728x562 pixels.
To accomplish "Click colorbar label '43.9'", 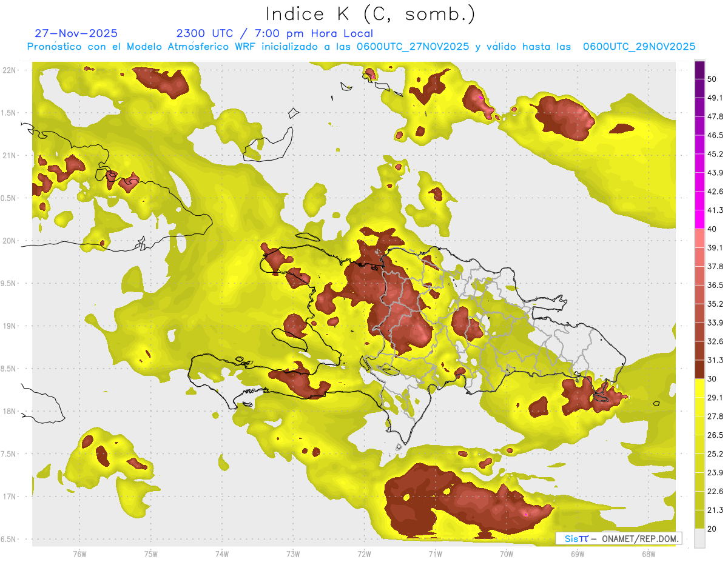I will pyautogui.click(x=715, y=173).
